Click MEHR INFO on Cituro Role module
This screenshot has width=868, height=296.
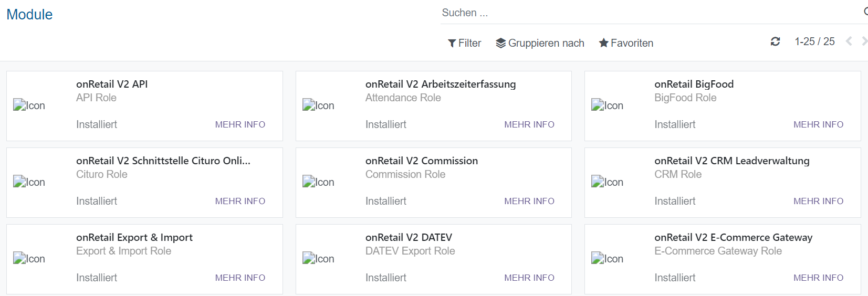pyautogui.click(x=240, y=201)
